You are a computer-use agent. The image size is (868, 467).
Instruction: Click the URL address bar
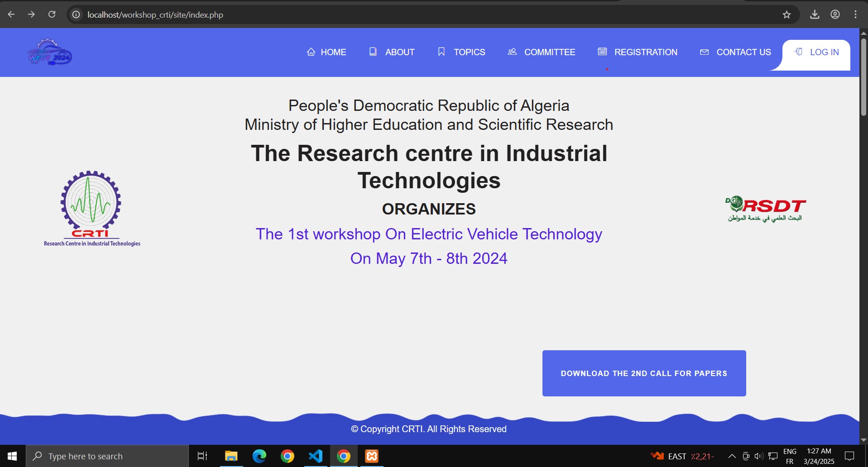click(408, 14)
